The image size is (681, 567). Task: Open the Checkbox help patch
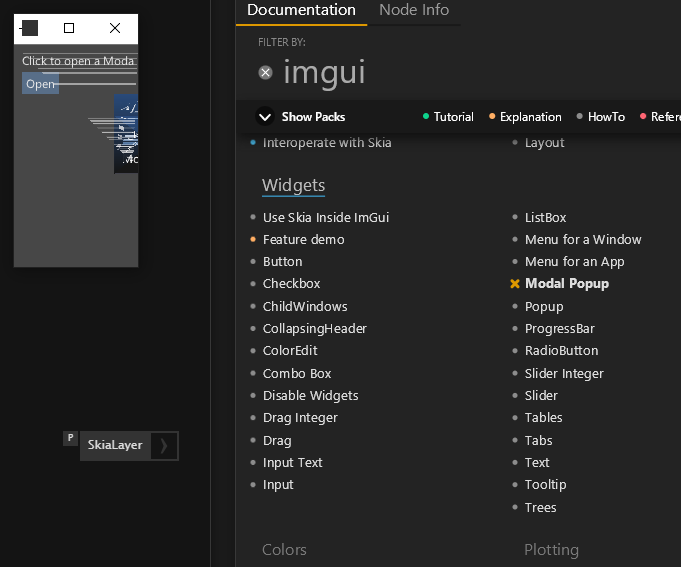click(291, 284)
